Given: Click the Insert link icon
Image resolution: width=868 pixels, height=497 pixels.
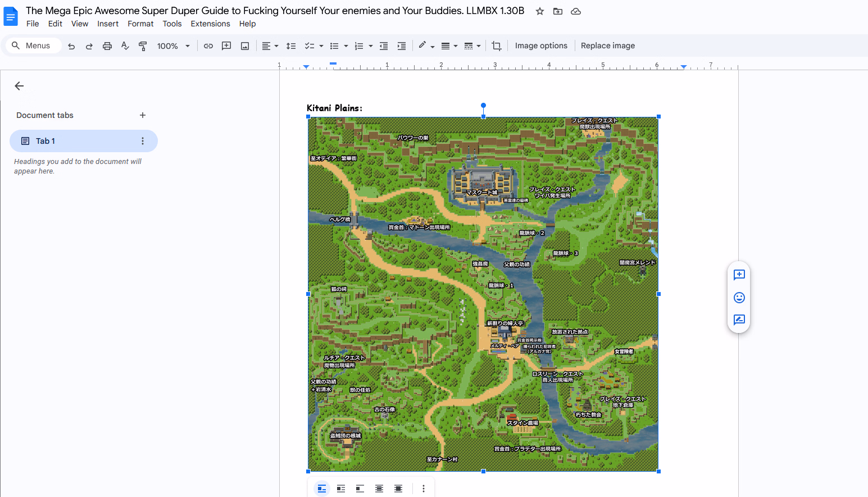Looking at the screenshot, I should click(x=208, y=46).
